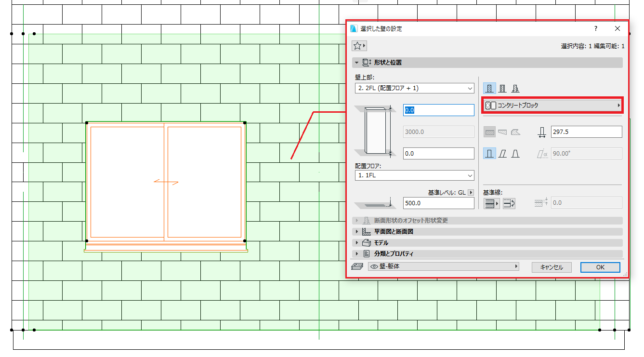644x357 pixels.
Task: Select basic wall structure icon
Action: (x=489, y=89)
